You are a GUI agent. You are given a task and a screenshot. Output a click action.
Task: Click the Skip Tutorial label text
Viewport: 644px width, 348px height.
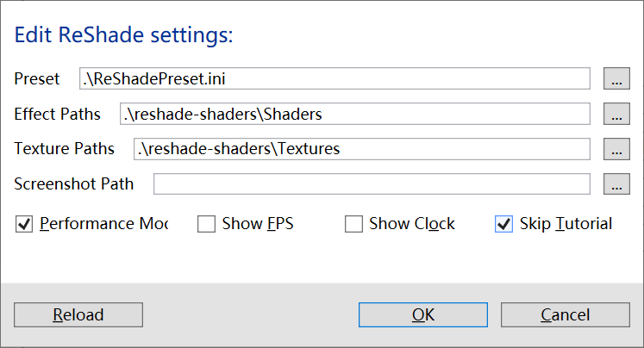tap(566, 224)
